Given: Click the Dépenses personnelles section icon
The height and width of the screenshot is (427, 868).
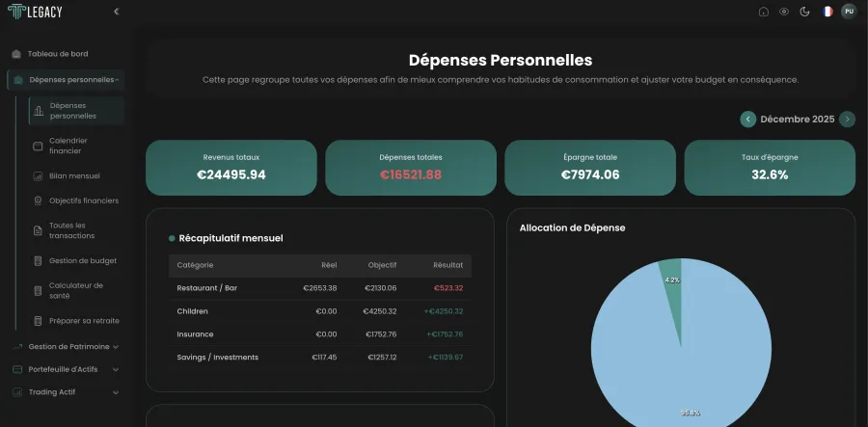Looking at the screenshot, I should tap(18, 80).
